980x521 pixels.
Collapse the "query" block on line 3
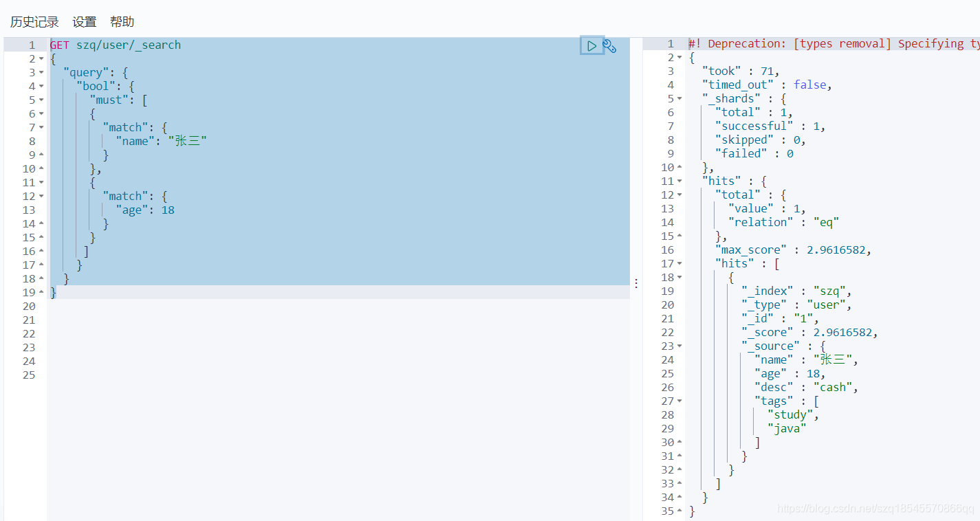[41, 73]
